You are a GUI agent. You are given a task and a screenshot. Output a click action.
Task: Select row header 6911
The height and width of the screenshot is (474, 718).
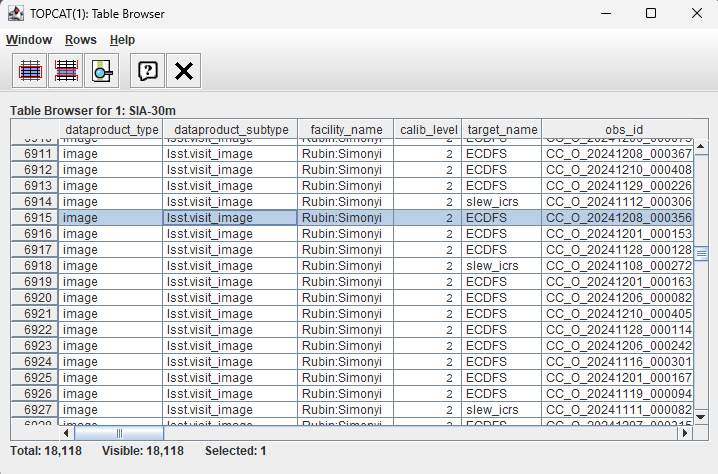point(34,153)
